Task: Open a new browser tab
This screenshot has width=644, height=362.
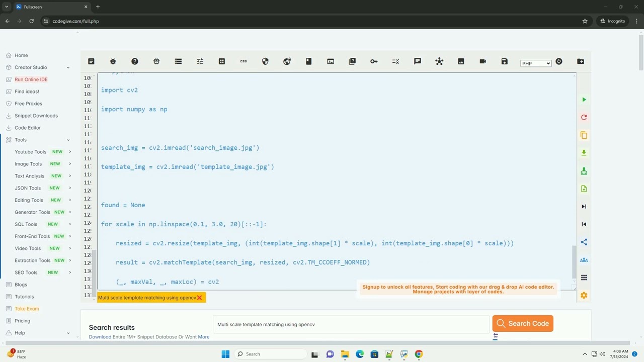Action: [x=98, y=7]
